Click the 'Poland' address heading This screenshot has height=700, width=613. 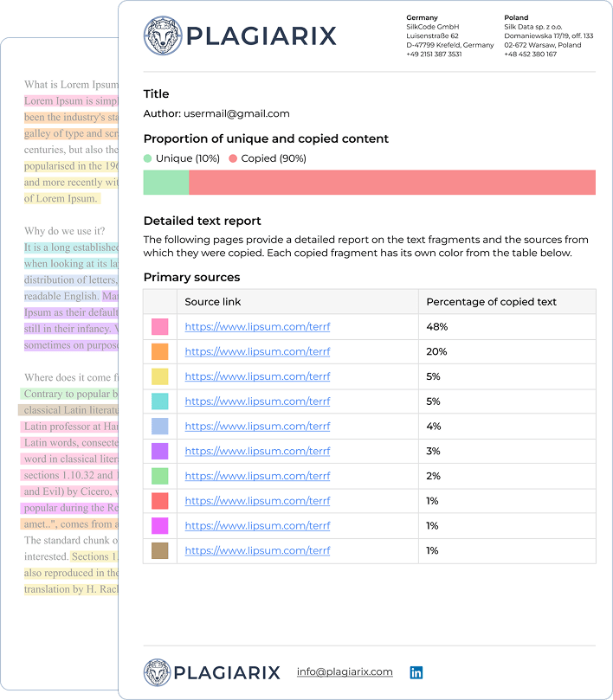516,18
